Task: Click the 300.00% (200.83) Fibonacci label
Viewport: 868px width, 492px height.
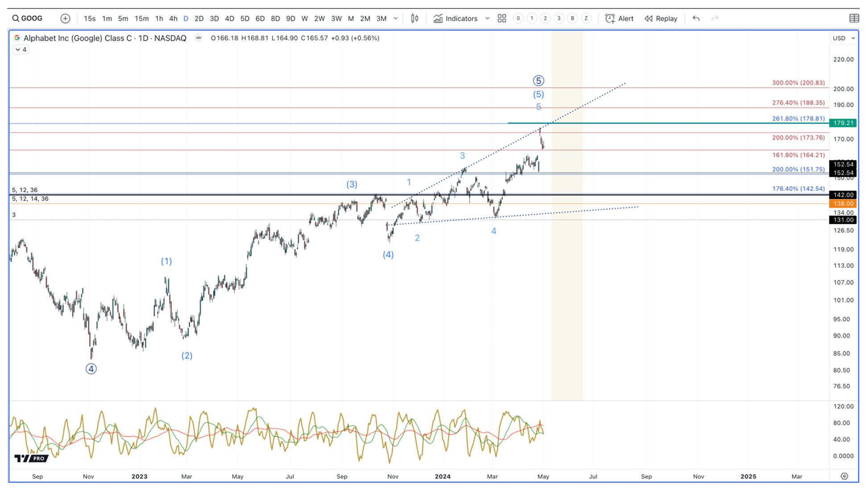Action: point(798,83)
